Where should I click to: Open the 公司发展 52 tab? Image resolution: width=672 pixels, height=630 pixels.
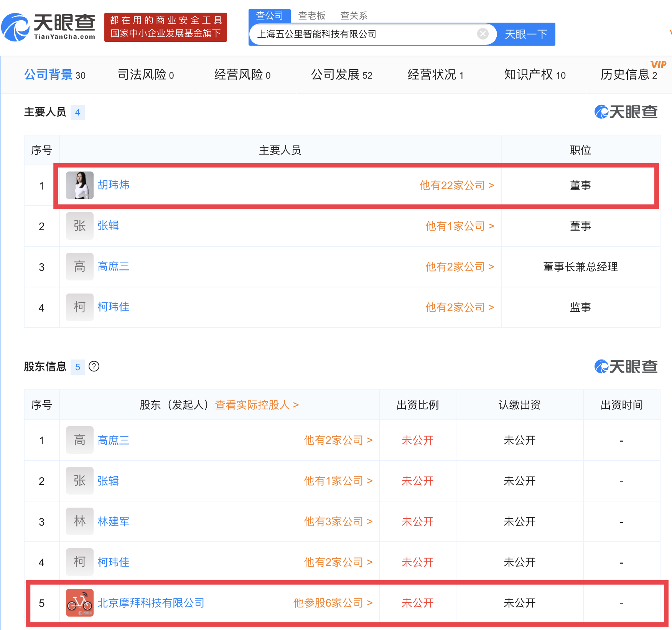click(342, 75)
